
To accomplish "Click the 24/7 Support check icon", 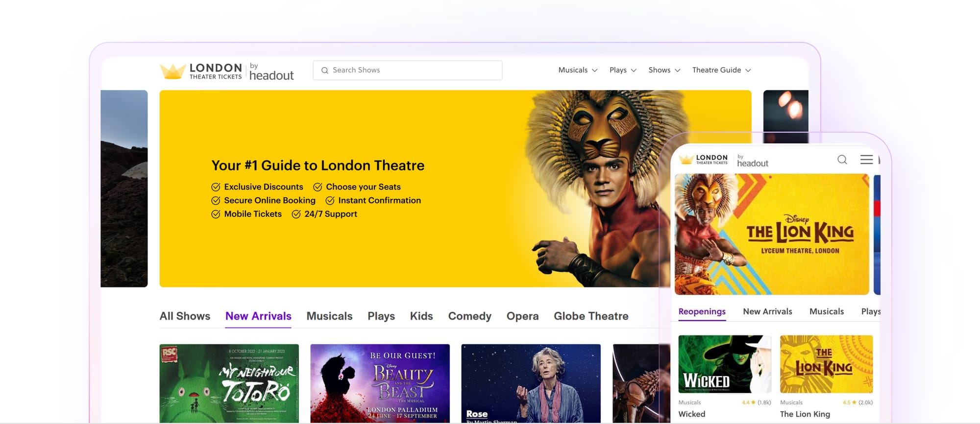I will pyautogui.click(x=296, y=214).
